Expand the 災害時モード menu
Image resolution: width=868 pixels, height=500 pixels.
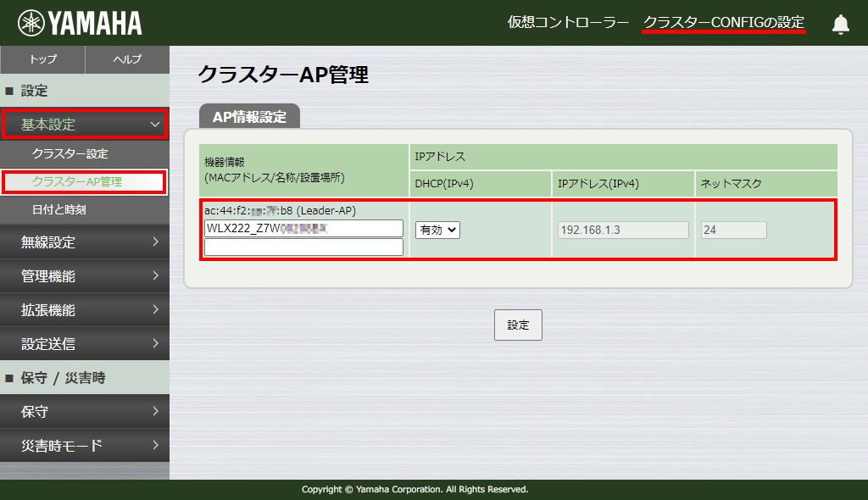[84, 444]
